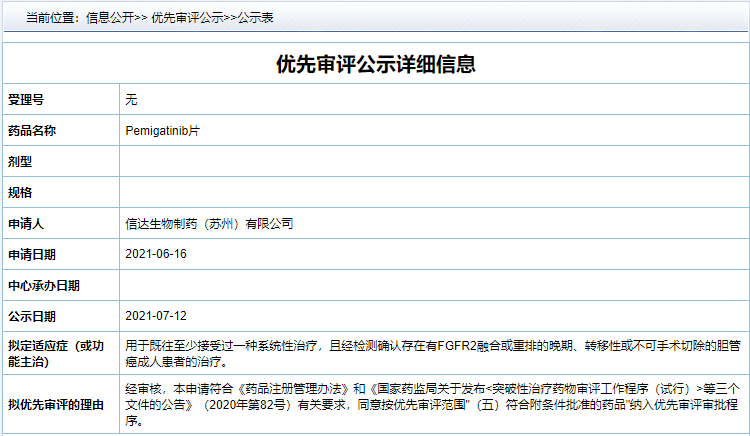
Task: Click the 中心承办日期 row label
Action: (44, 285)
